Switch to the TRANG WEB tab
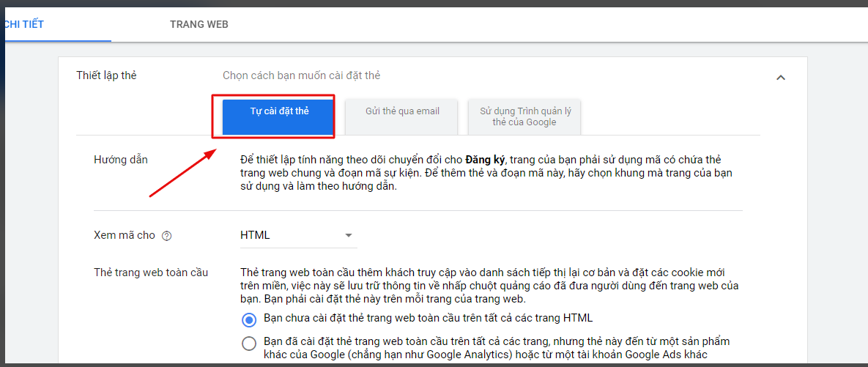This screenshot has height=367, width=868. tap(199, 24)
